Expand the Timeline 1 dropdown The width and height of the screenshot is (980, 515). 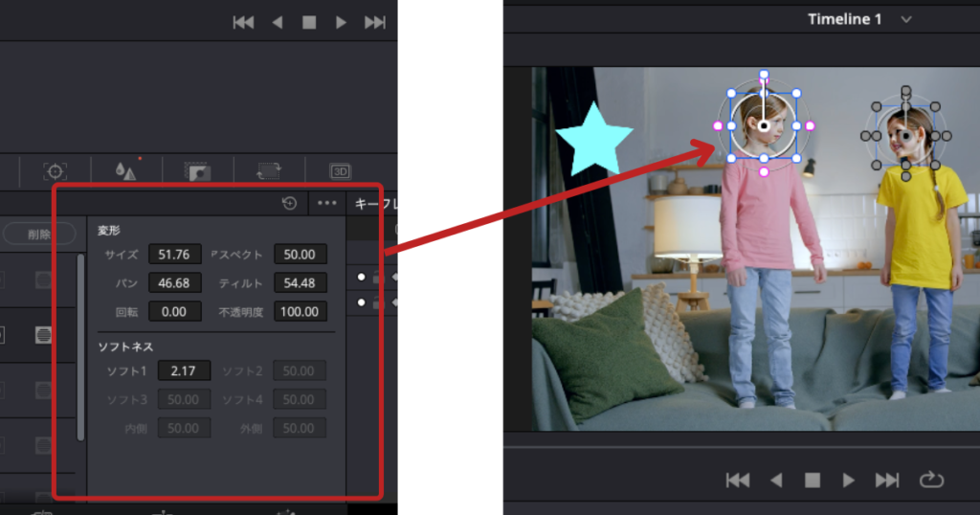[906, 19]
